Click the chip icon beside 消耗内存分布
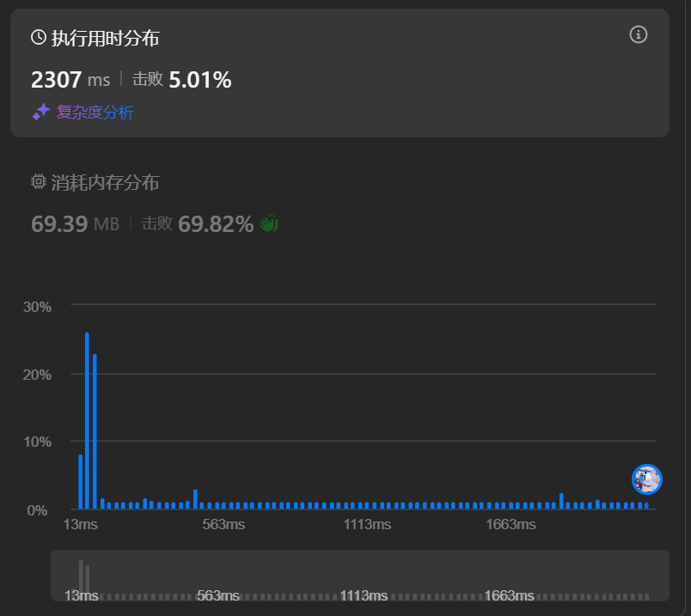The width and height of the screenshot is (691, 616). pyautogui.click(x=39, y=181)
